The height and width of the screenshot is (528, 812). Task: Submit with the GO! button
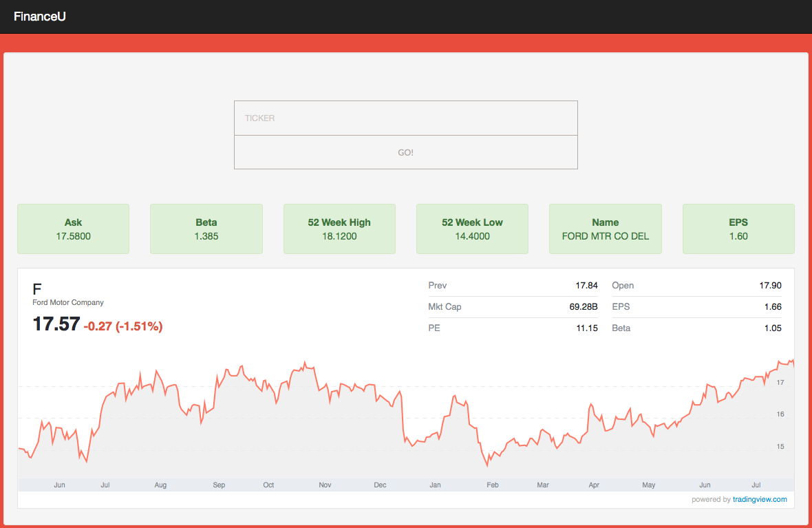point(405,152)
